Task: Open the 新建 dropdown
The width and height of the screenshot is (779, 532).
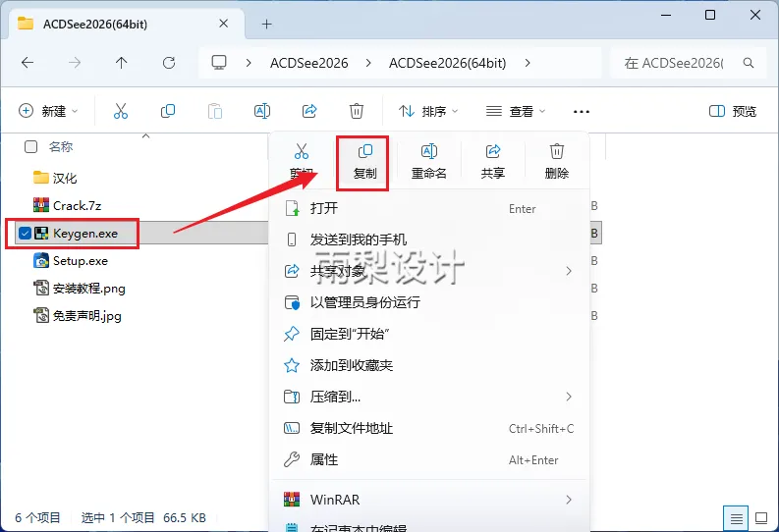Action: coord(48,111)
